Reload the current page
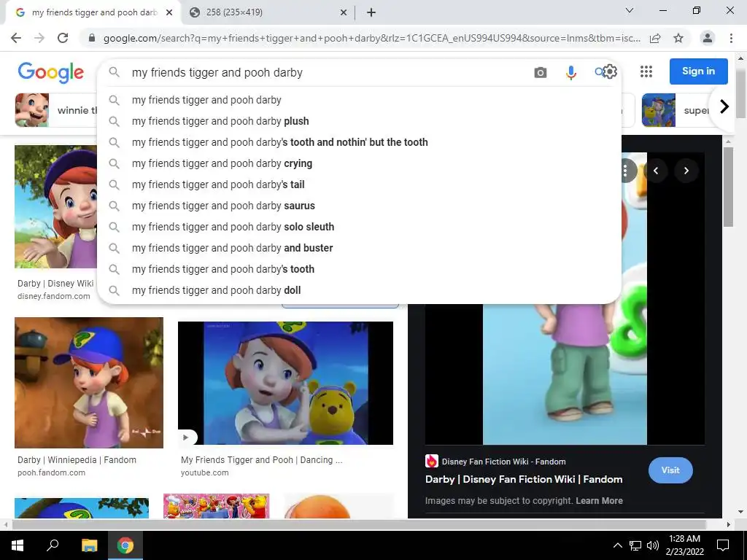747x560 pixels. [x=63, y=38]
